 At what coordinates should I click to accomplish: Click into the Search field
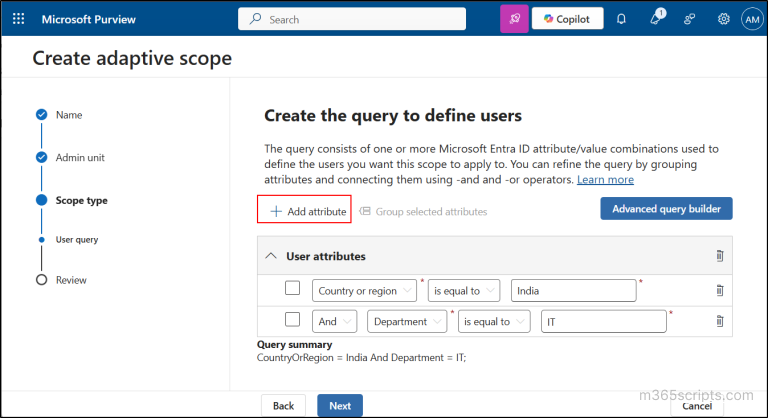pos(352,19)
